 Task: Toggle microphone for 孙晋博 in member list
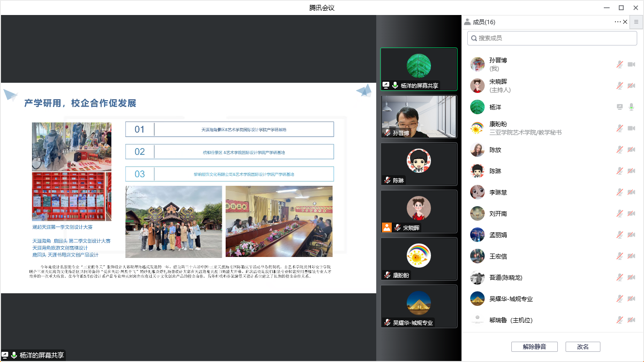coord(619,64)
